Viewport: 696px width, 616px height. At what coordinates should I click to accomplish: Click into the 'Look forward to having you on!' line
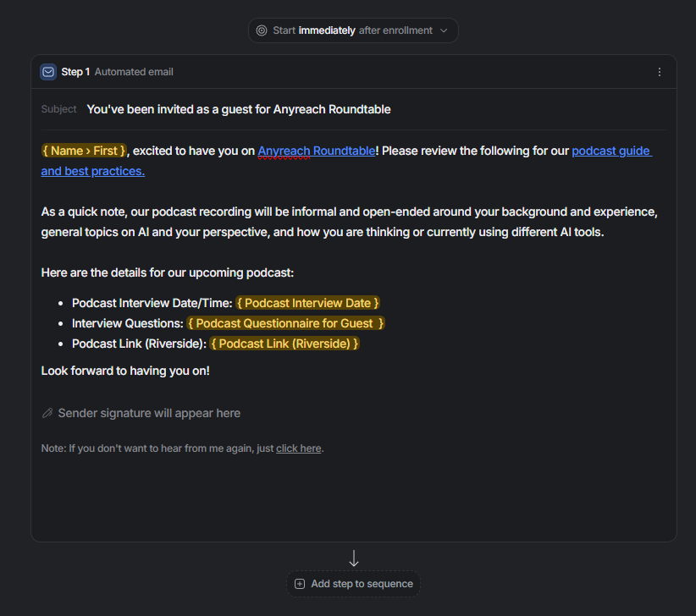pos(125,371)
